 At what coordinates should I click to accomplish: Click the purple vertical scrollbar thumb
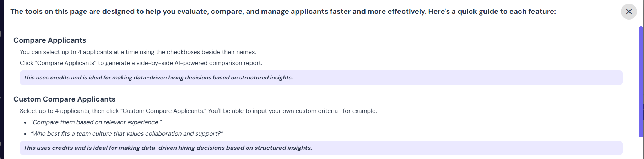(641, 82)
